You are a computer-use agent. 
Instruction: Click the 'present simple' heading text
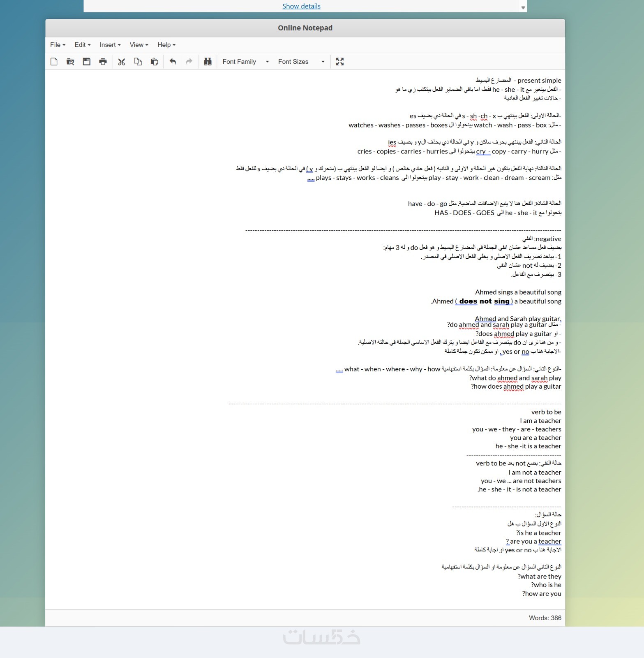(539, 81)
